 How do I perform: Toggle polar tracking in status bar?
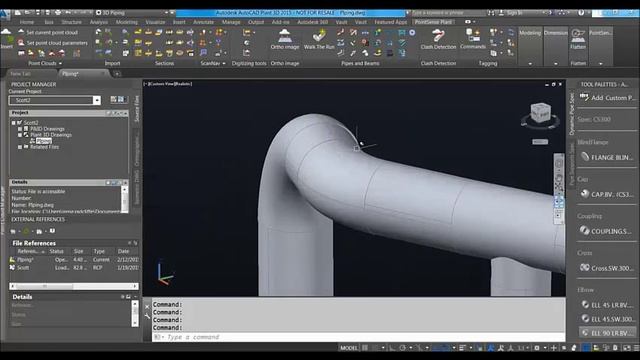tap(403, 348)
